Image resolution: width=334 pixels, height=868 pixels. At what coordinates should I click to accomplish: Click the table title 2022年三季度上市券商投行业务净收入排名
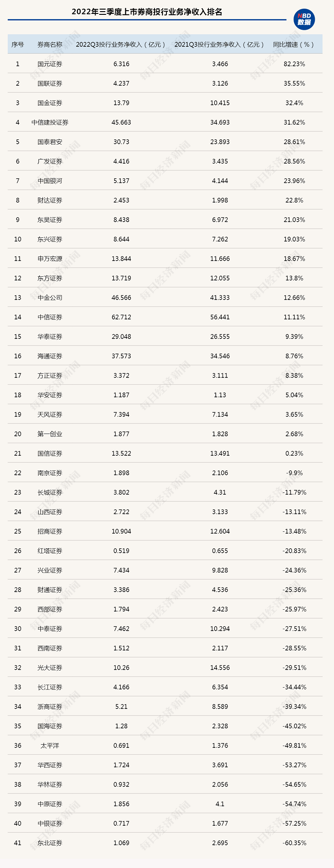tap(147, 12)
